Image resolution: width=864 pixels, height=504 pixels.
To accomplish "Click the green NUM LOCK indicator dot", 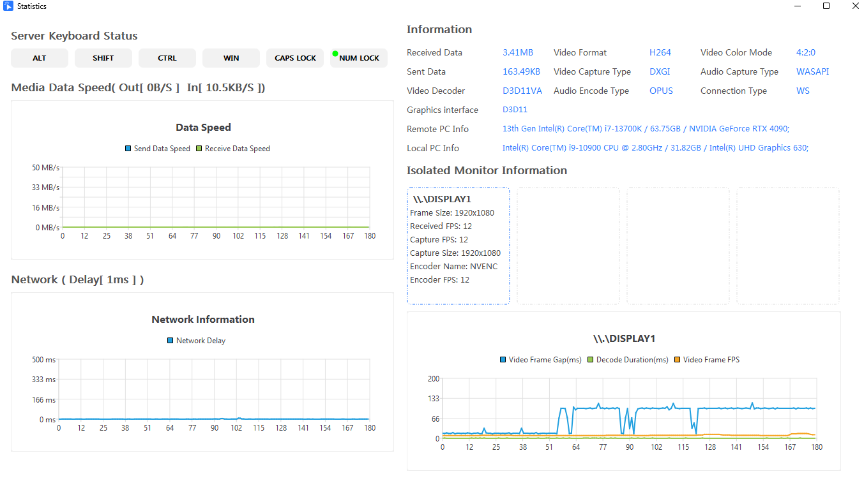I will click(x=335, y=54).
